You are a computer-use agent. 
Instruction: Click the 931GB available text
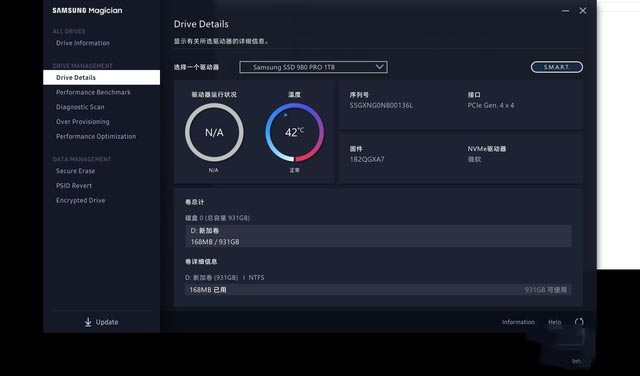tap(546, 290)
